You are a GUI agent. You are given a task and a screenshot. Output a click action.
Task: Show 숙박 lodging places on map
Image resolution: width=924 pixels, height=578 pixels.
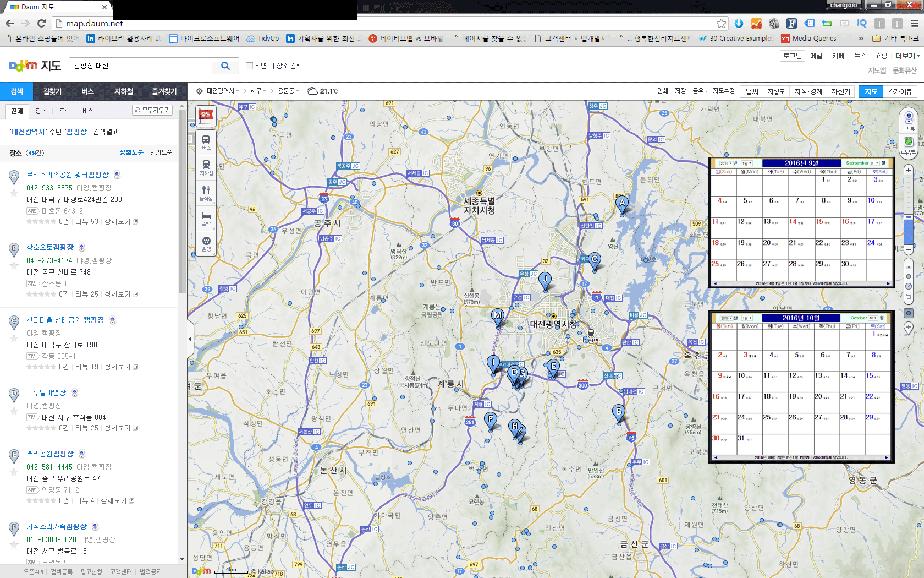(x=206, y=218)
